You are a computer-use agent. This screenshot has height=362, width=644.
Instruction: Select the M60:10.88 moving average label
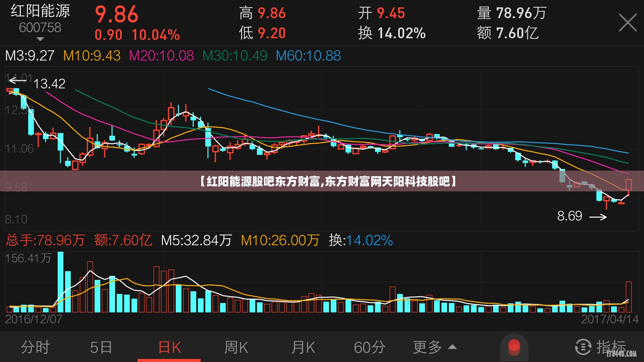(308, 56)
